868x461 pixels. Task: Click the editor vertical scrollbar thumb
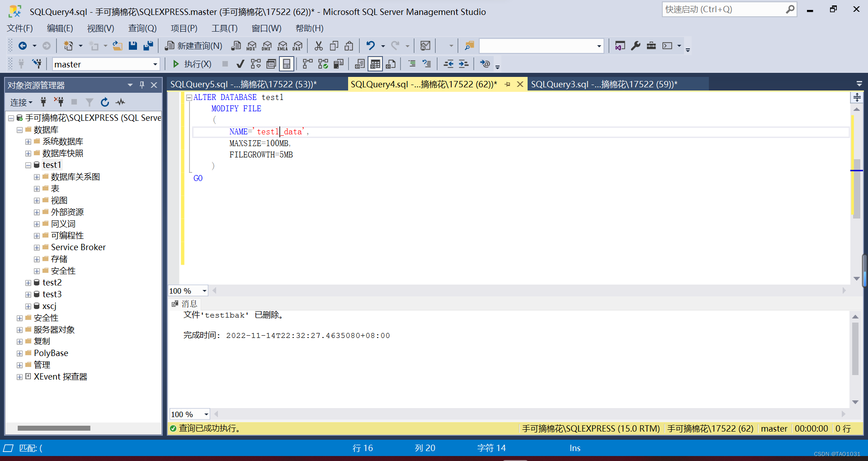tap(857, 189)
